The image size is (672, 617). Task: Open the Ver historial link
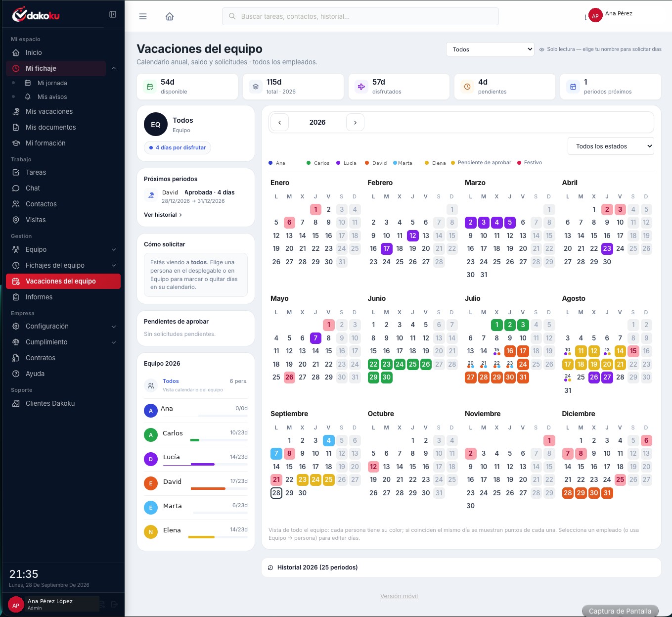pyautogui.click(x=163, y=215)
